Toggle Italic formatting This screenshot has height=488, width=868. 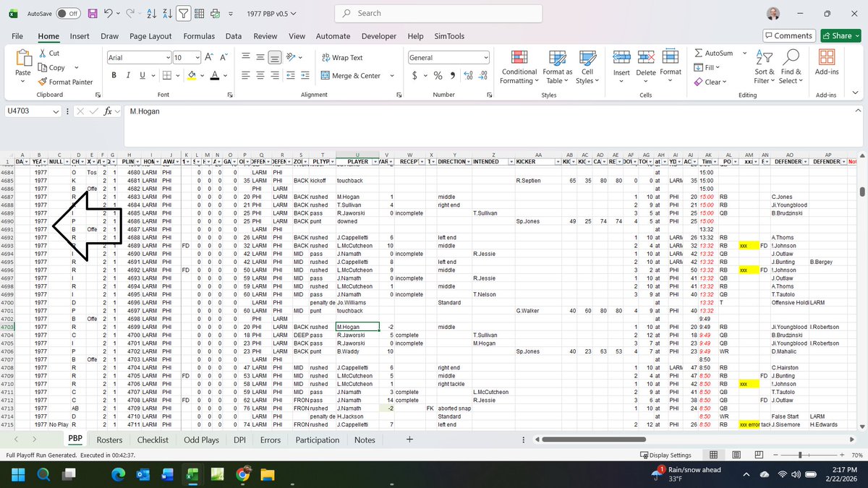pos(128,76)
